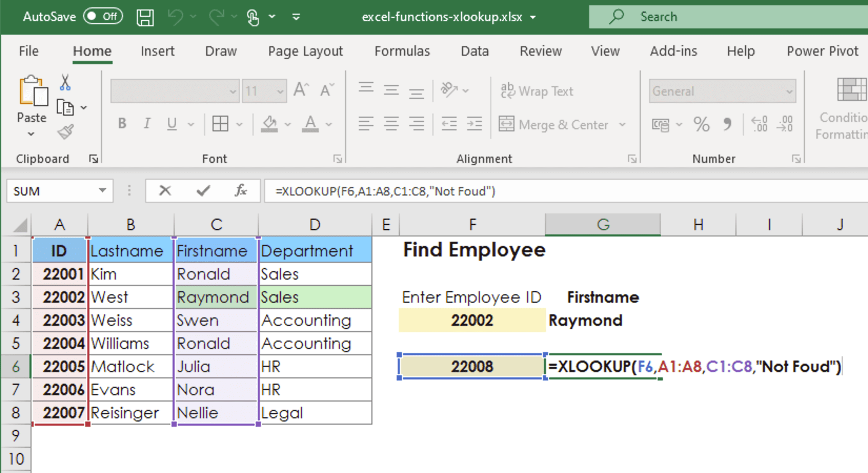Image resolution: width=868 pixels, height=473 pixels.
Task: Pick a fill color from the Fill Color swatch
Action: 270,124
